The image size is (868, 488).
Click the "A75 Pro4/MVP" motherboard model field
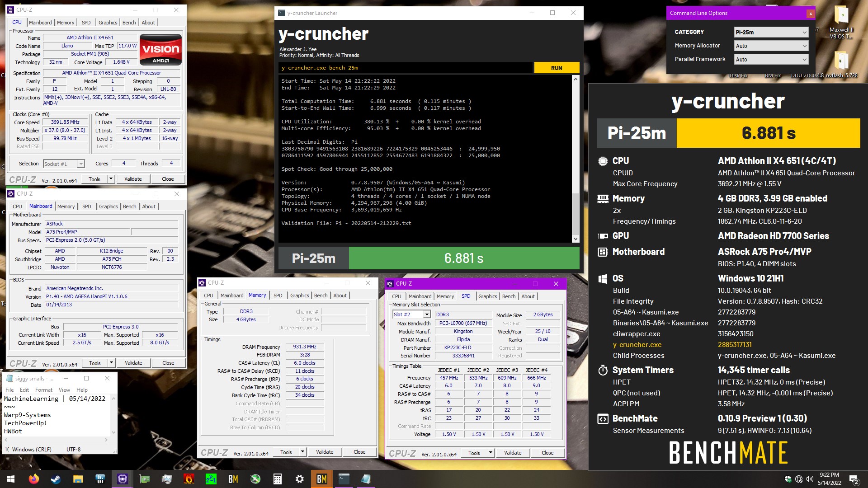(x=87, y=232)
